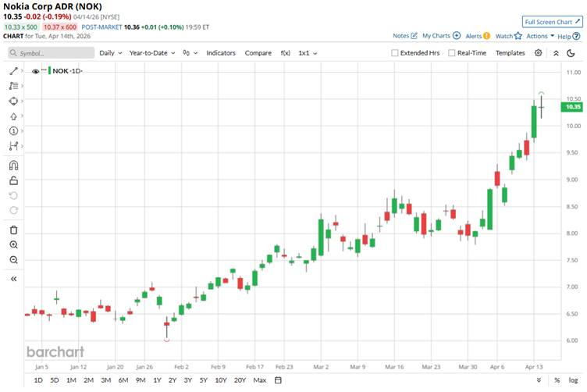587x392 pixels.
Task: Click the trash icon to delete drawings
Action: pos(13,230)
